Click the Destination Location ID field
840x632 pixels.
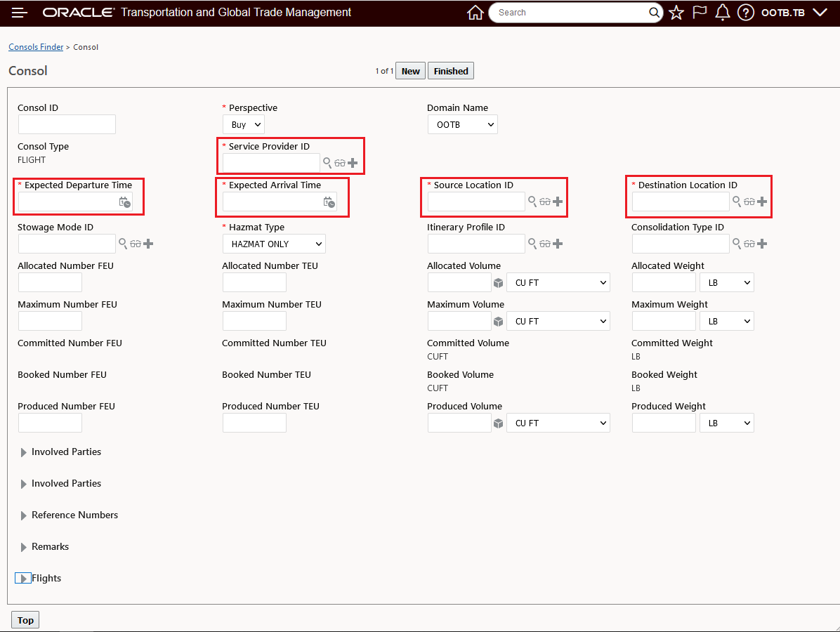(681, 202)
